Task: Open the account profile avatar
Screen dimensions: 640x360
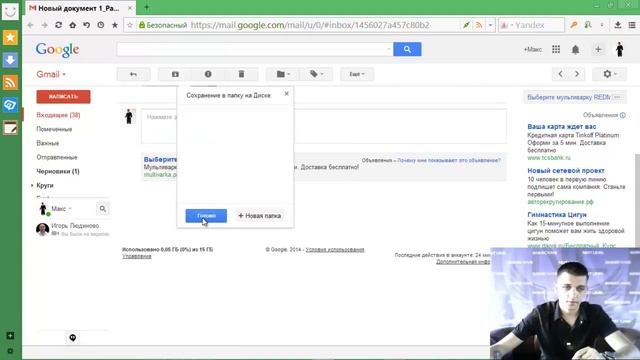Action: pos(620,49)
